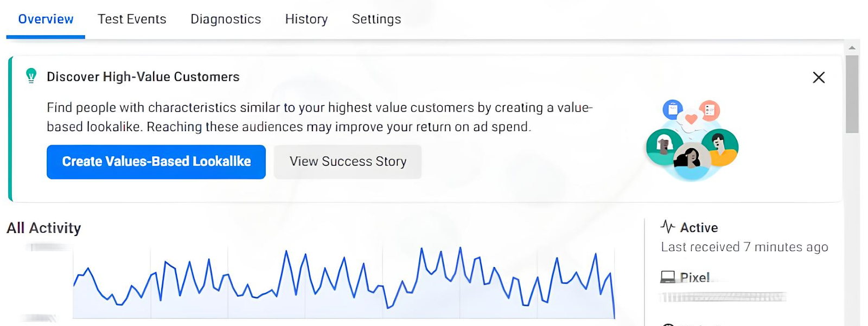
Task: Go to the Diagnostics tab
Action: 226,20
